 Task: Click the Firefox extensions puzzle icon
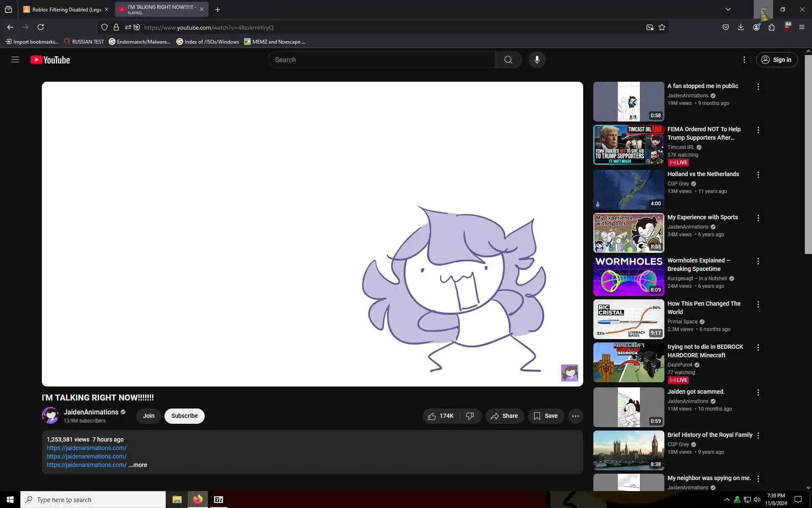[771, 27]
